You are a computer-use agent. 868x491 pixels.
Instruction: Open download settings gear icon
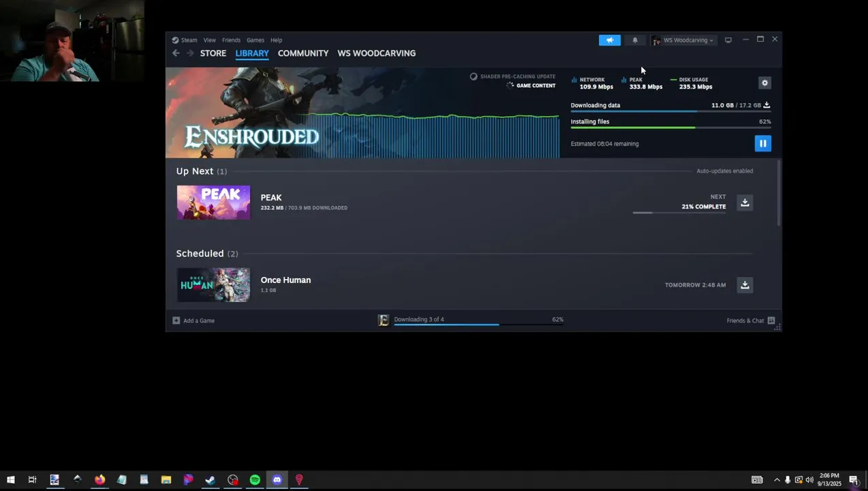pos(764,83)
